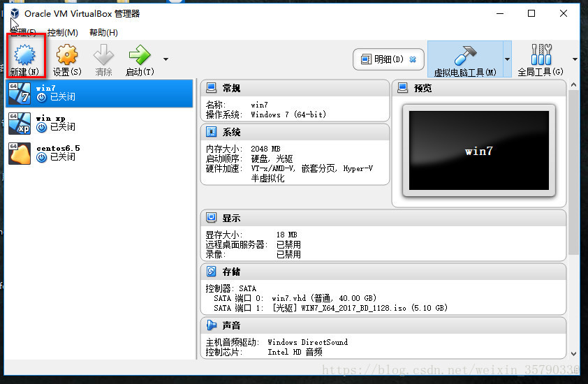This screenshot has width=588, height=384.
Task: Click the 存储 section disk icon
Action: [x=211, y=272]
